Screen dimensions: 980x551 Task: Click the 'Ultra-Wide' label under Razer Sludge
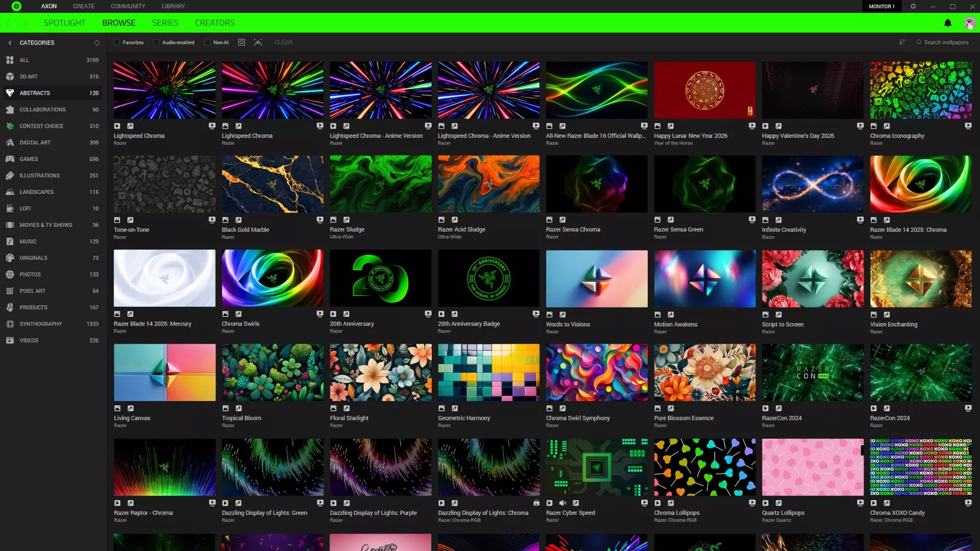pyautogui.click(x=341, y=237)
